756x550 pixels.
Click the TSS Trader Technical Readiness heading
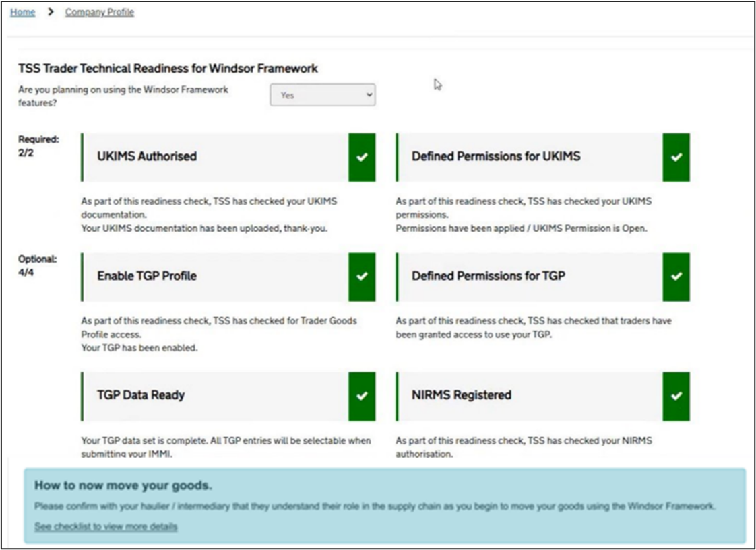pyautogui.click(x=168, y=69)
